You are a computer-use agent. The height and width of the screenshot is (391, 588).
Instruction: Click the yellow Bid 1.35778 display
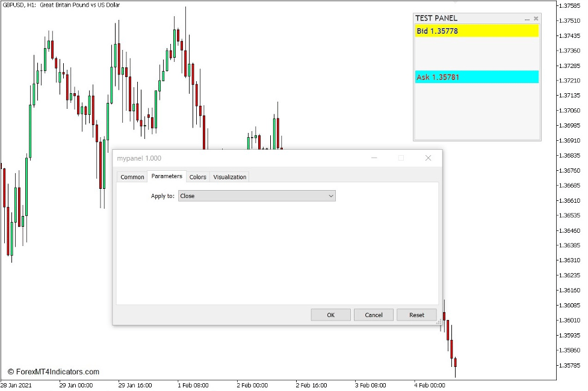point(476,31)
